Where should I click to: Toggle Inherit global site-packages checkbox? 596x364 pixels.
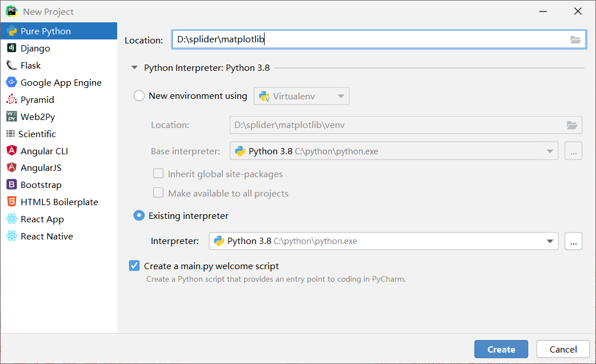158,174
